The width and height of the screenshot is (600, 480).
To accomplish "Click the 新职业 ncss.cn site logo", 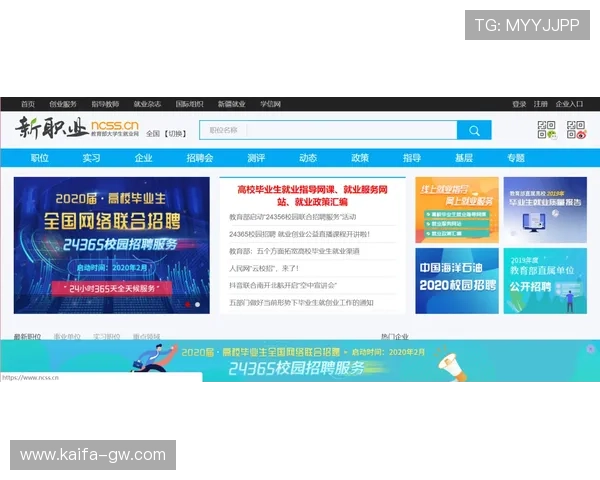I will coord(77,128).
